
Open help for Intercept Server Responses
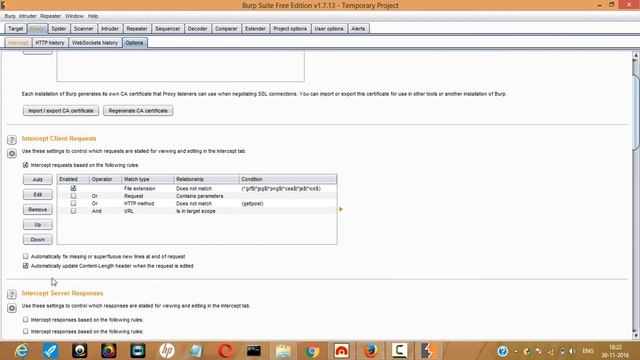point(11,294)
